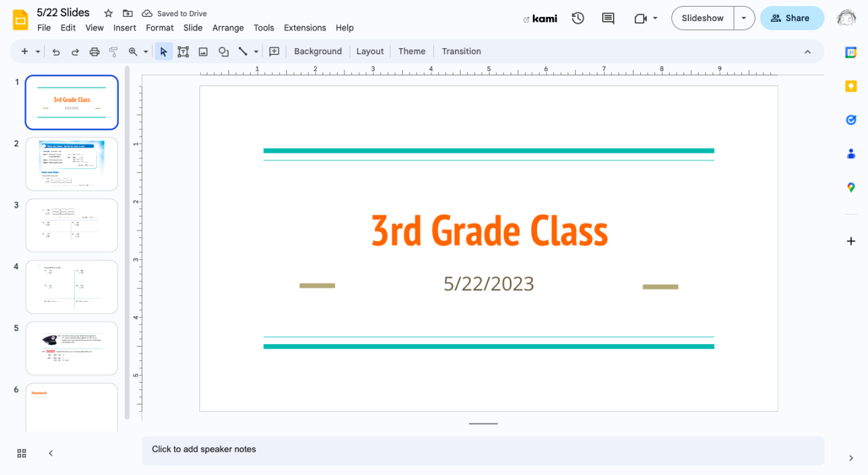
Task: Switch to grid view of slides
Action: click(x=22, y=453)
